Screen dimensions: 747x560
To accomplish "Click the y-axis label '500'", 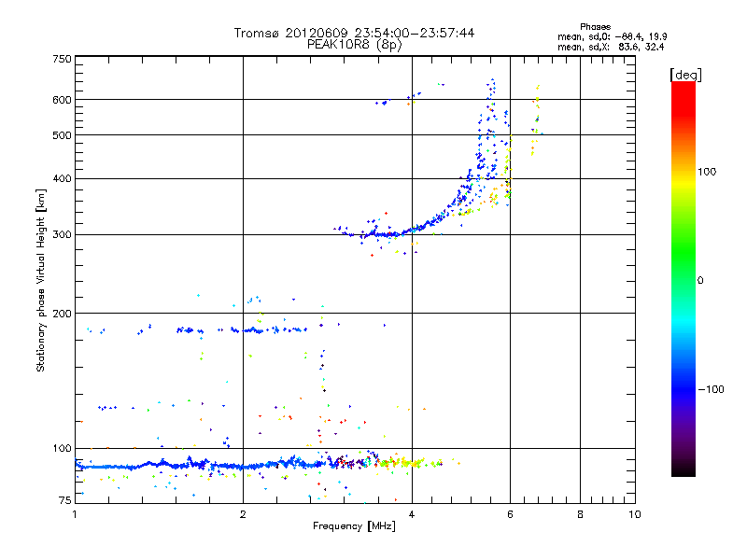I will pyautogui.click(x=62, y=135).
